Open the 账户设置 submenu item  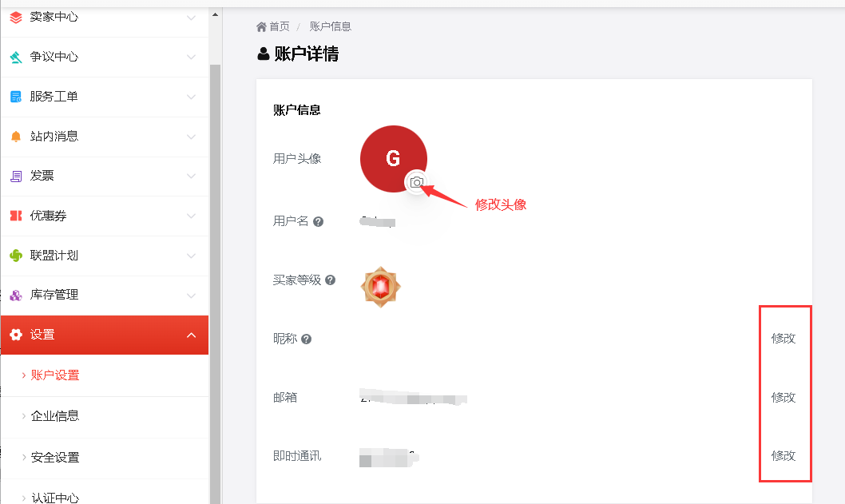(55, 375)
